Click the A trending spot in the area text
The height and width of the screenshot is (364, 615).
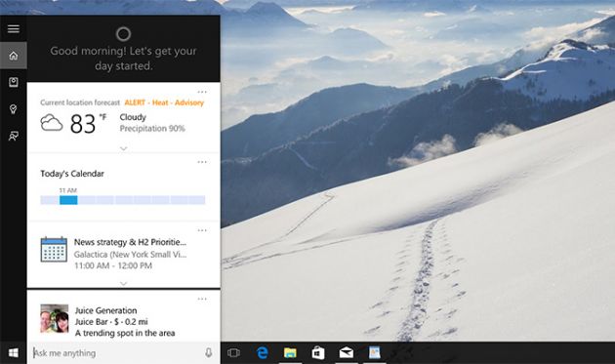pyautogui.click(x=125, y=333)
